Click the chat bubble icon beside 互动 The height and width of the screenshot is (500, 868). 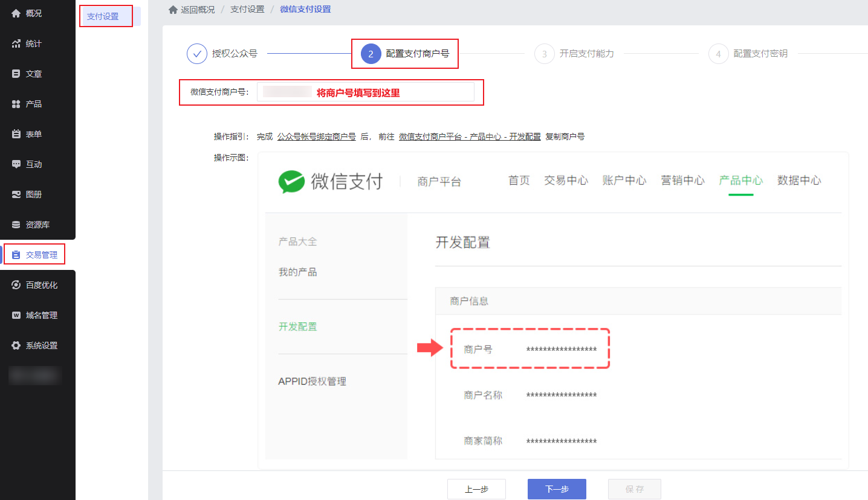pyautogui.click(x=16, y=164)
